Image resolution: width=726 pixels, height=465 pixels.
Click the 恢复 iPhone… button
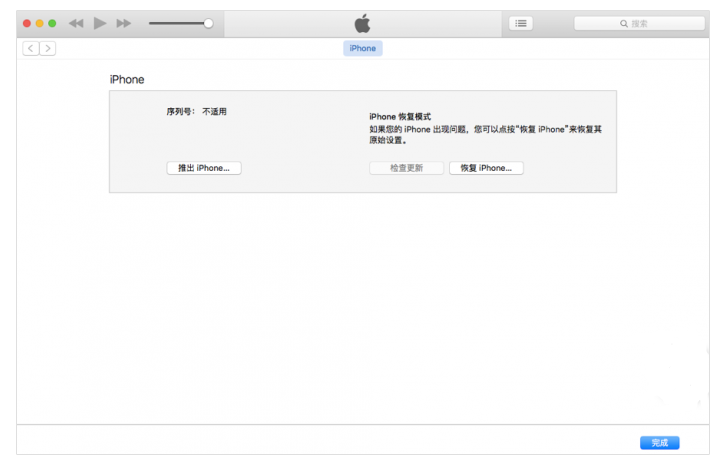486,168
